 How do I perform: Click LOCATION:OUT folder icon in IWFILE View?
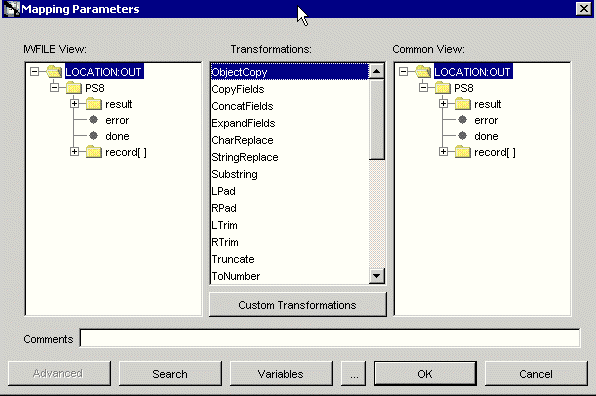[54, 71]
